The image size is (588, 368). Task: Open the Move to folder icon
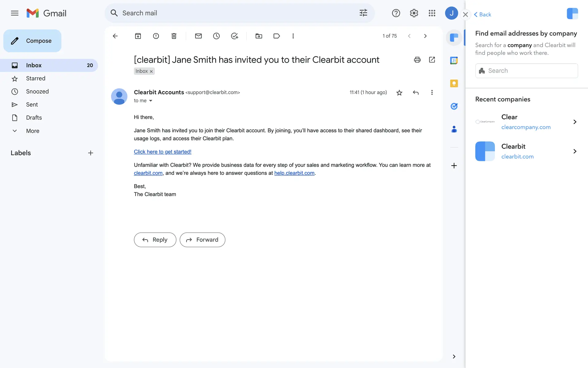[x=259, y=36]
